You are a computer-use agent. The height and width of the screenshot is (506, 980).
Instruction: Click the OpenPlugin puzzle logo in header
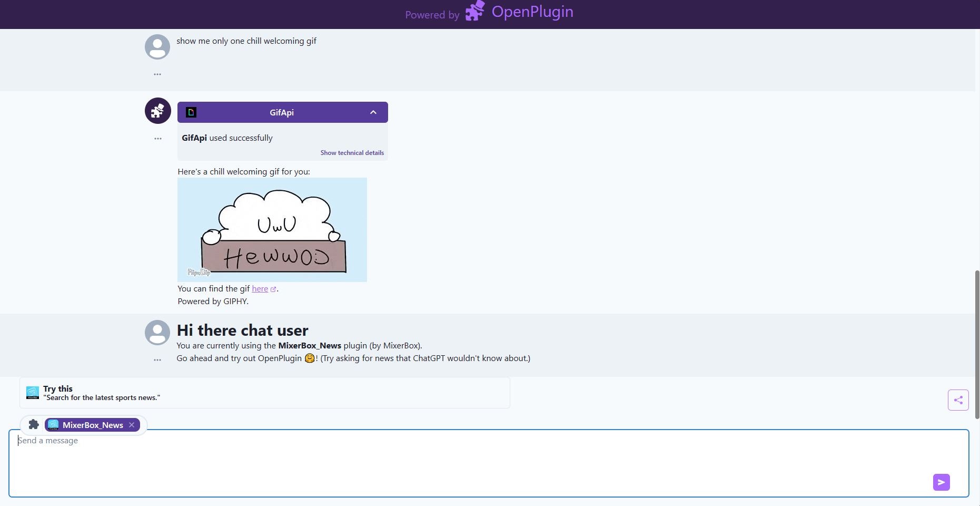pos(475,11)
